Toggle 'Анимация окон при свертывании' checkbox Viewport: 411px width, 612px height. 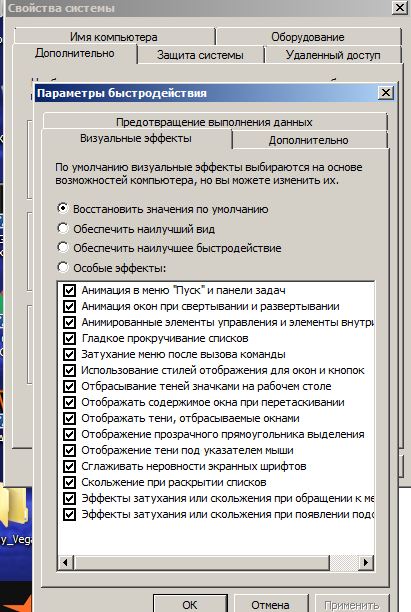(x=69, y=306)
